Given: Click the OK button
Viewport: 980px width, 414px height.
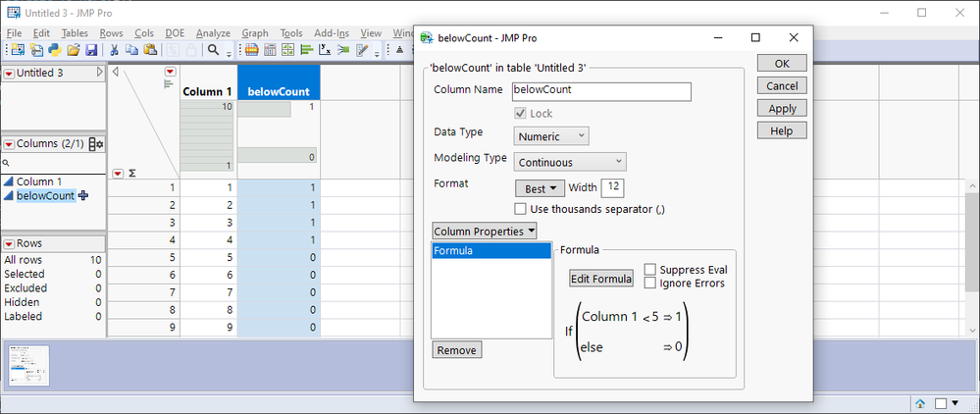Looking at the screenshot, I should pos(782,63).
